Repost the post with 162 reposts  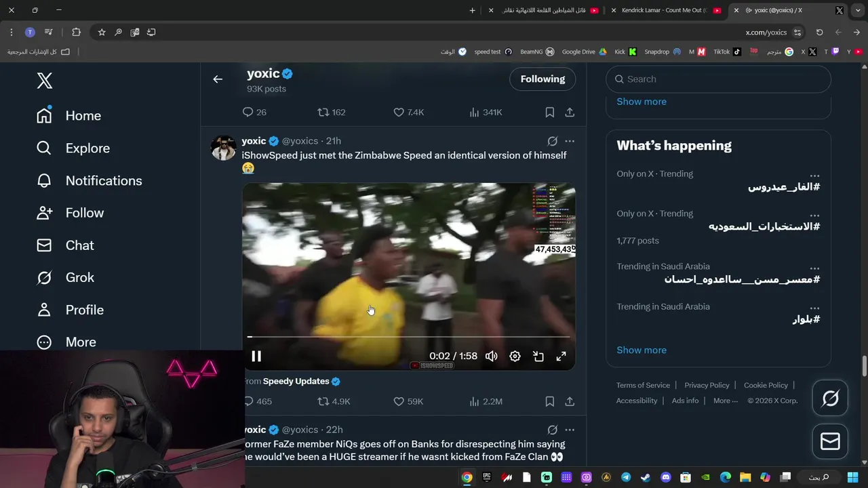(x=332, y=113)
